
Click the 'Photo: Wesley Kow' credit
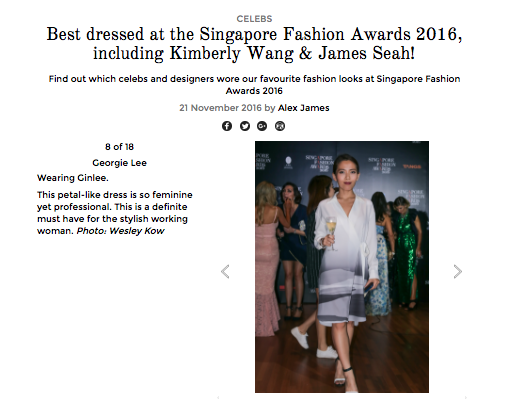pyautogui.click(x=120, y=231)
